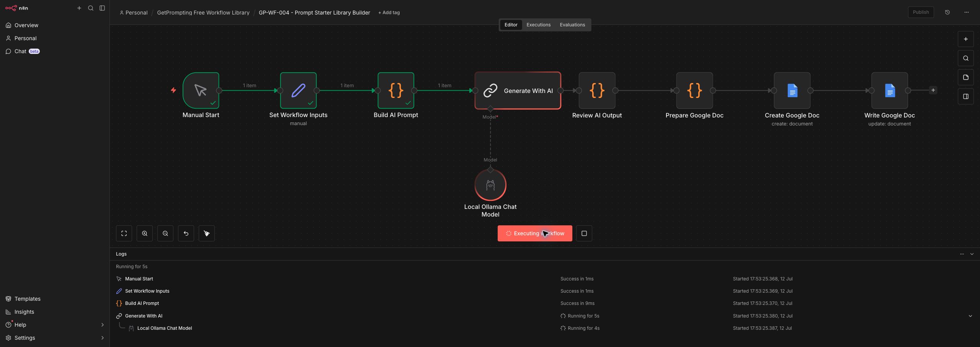Select the Set Workflow Inputs pencil node
The image size is (980, 347).
pos(298,91)
